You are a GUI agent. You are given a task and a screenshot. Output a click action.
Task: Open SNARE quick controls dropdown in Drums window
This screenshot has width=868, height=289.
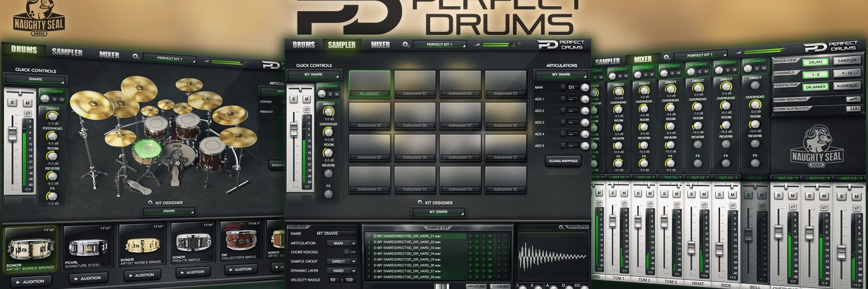pos(35,80)
